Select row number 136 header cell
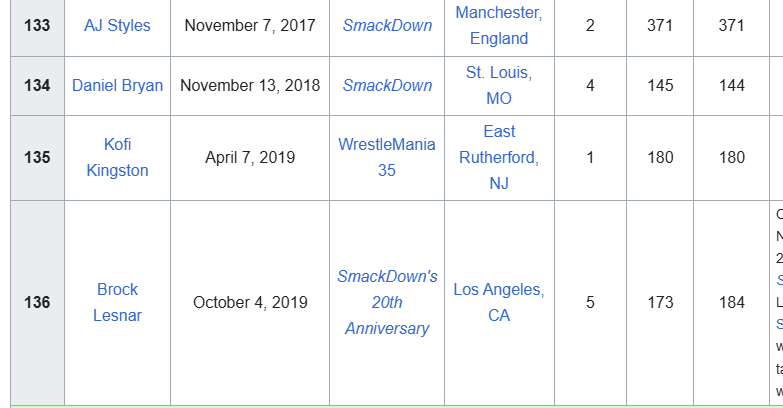 click(x=37, y=302)
